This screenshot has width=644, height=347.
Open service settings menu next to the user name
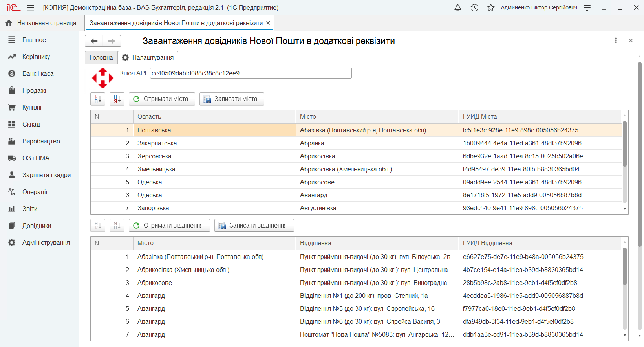587,7
